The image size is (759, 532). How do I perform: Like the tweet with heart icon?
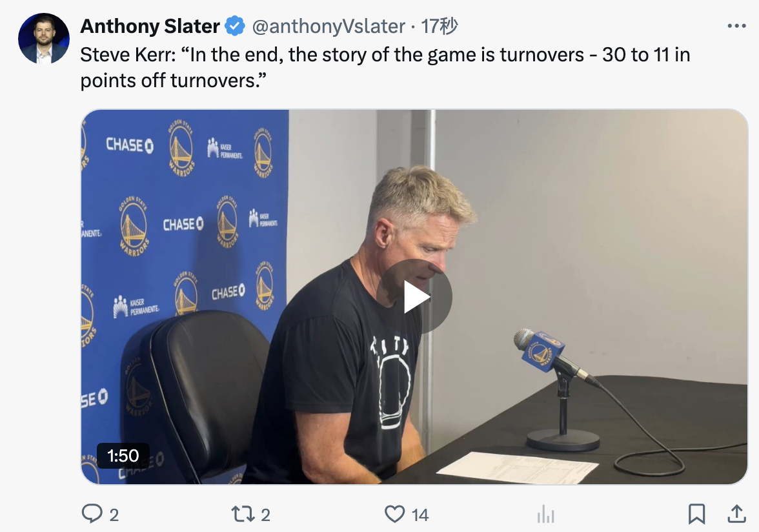394,514
